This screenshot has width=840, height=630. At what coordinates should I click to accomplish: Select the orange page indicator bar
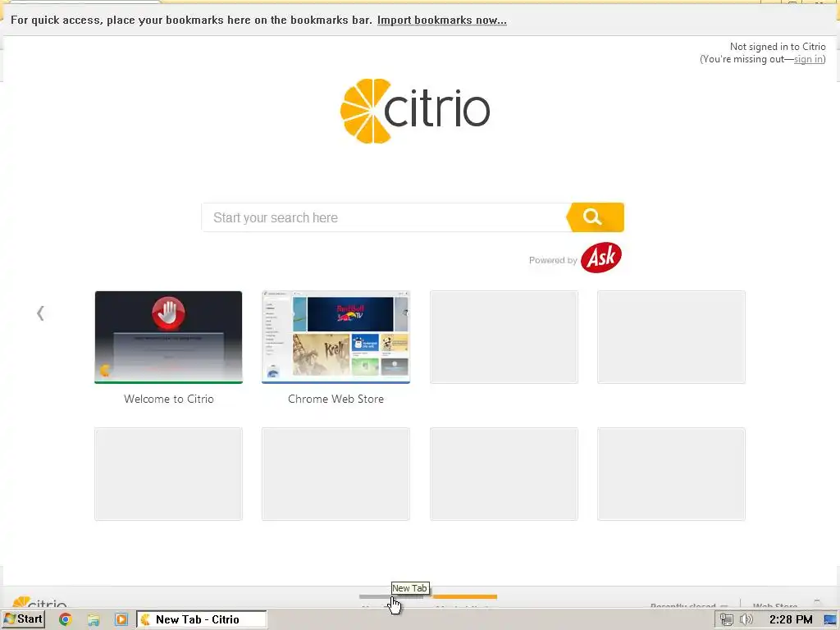point(464,596)
